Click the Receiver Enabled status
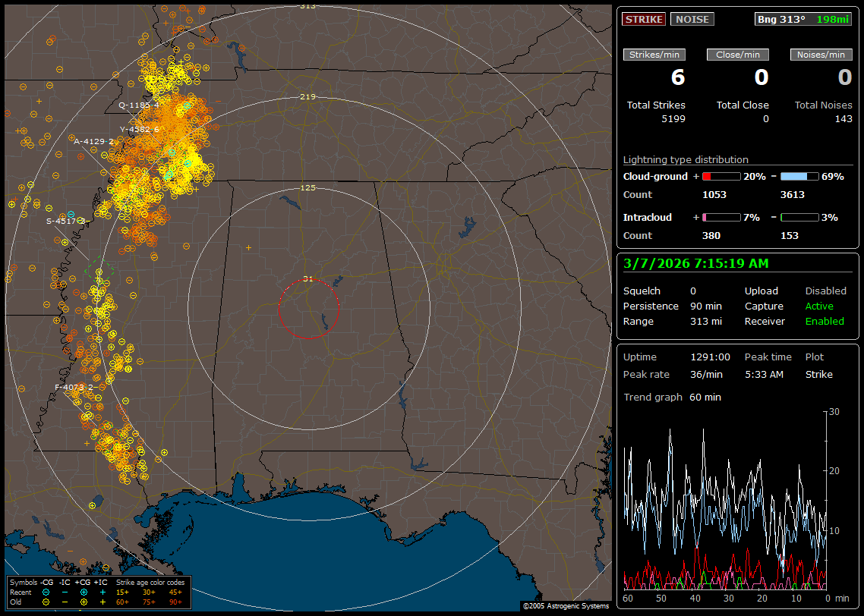The width and height of the screenshot is (864, 616). pyautogui.click(x=825, y=321)
